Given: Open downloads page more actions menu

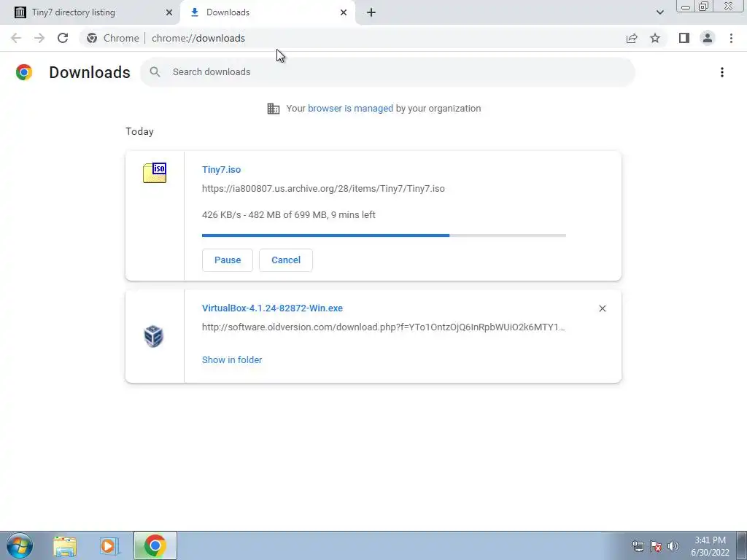Looking at the screenshot, I should (x=722, y=72).
